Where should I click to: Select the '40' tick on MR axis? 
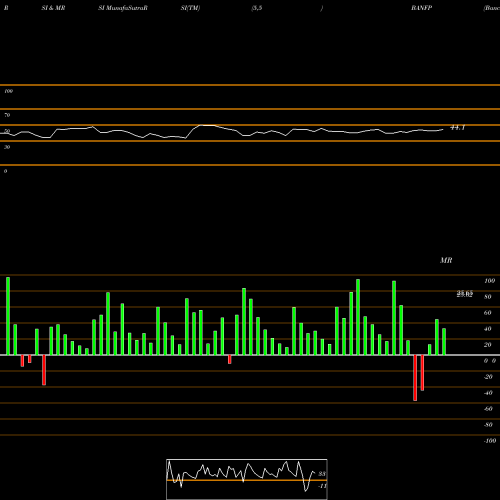click(488, 329)
